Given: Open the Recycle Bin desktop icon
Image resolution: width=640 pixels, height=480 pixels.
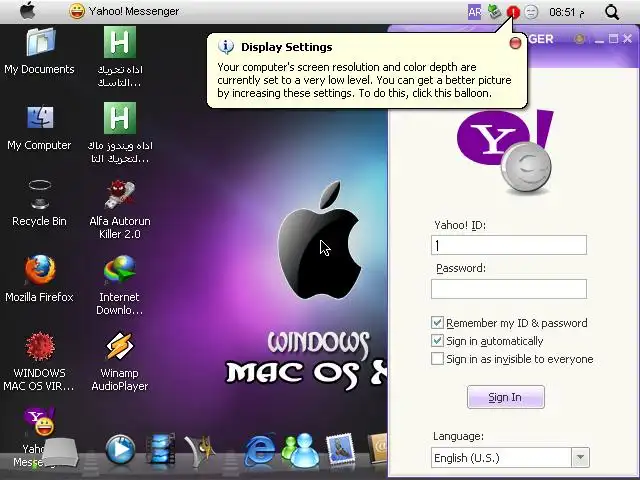Looking at the screenshot, I should (40, 203).
